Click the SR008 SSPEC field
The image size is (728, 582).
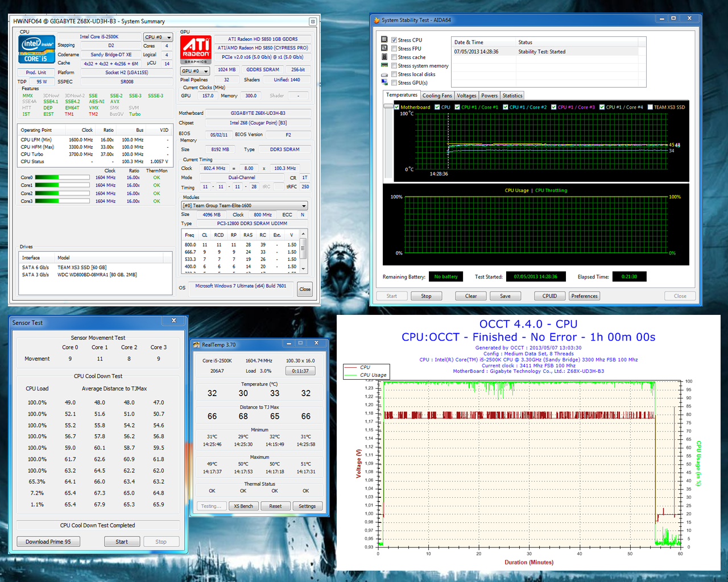[x=127, y=81]
